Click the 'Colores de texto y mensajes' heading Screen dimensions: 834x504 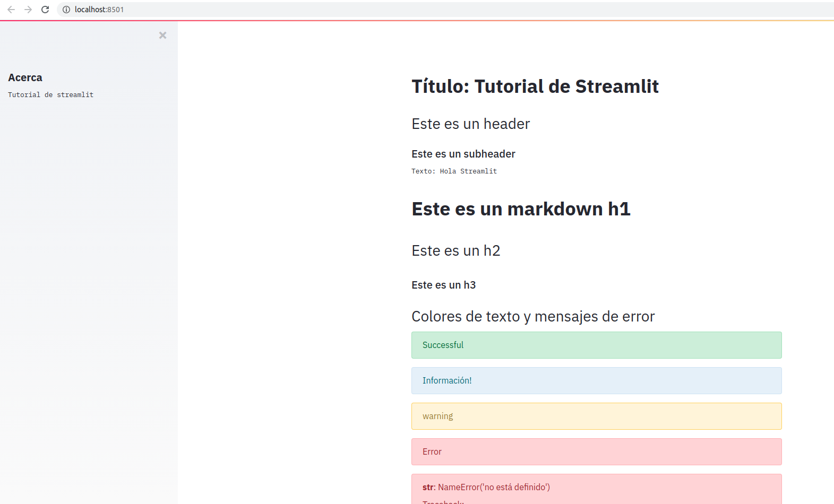532,316
